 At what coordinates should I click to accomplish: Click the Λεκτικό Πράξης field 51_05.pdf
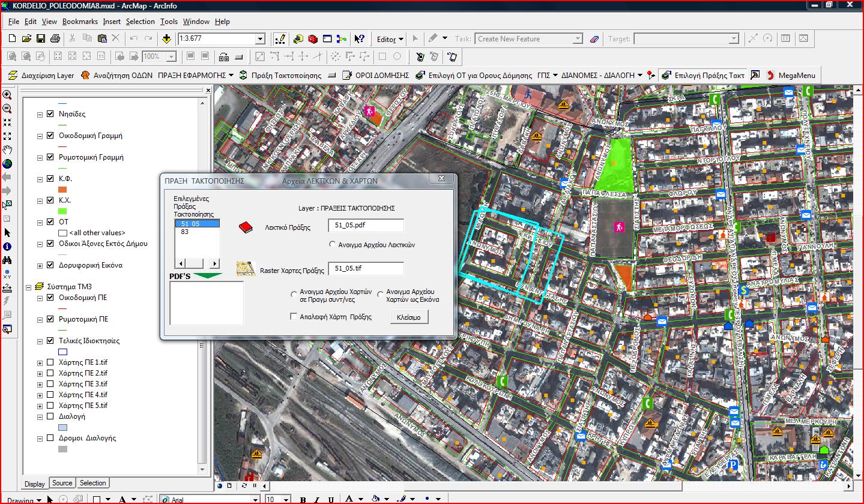[x=366, y=226]
